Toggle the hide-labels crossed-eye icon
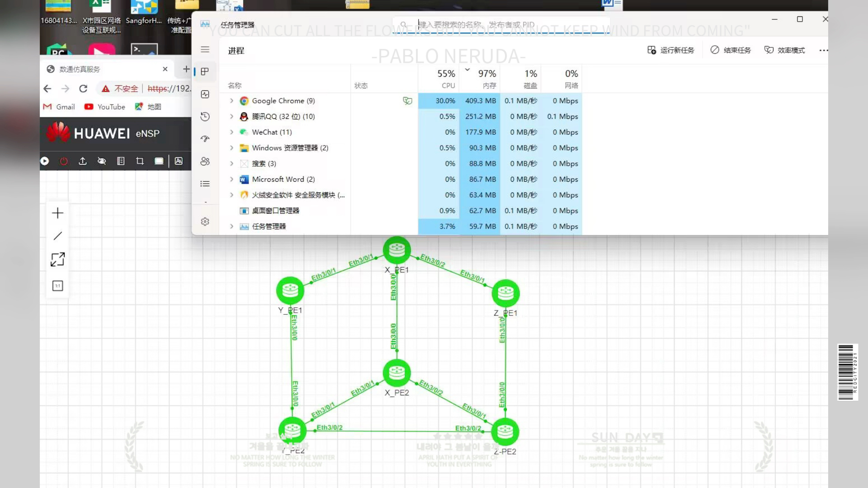 tap(102, 161)
